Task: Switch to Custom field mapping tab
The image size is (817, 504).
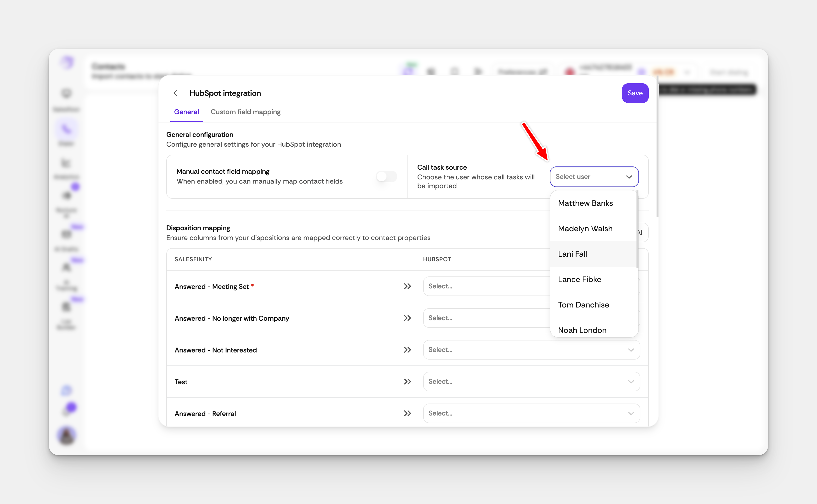Action: pyautogui.click(x=246, y=112)
